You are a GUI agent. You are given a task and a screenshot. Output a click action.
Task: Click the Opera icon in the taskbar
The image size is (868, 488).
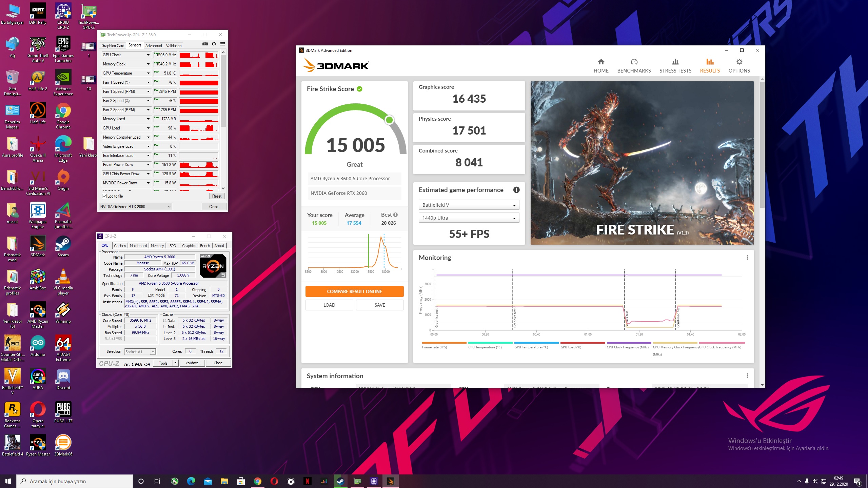(274, 481)
